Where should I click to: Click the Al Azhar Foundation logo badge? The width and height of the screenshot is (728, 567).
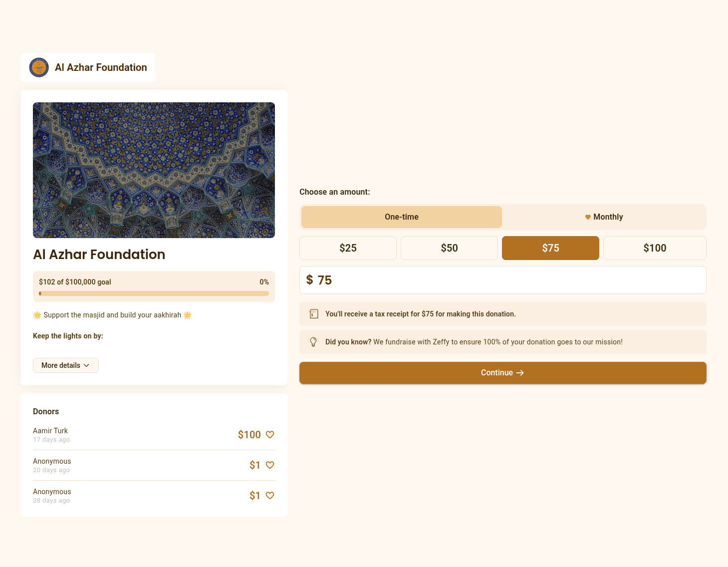coord(39,67)
